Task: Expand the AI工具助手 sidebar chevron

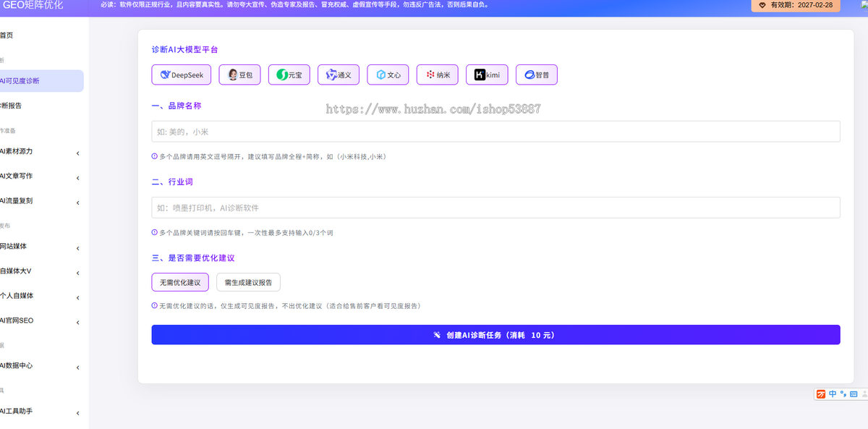Action: point(77,413)
